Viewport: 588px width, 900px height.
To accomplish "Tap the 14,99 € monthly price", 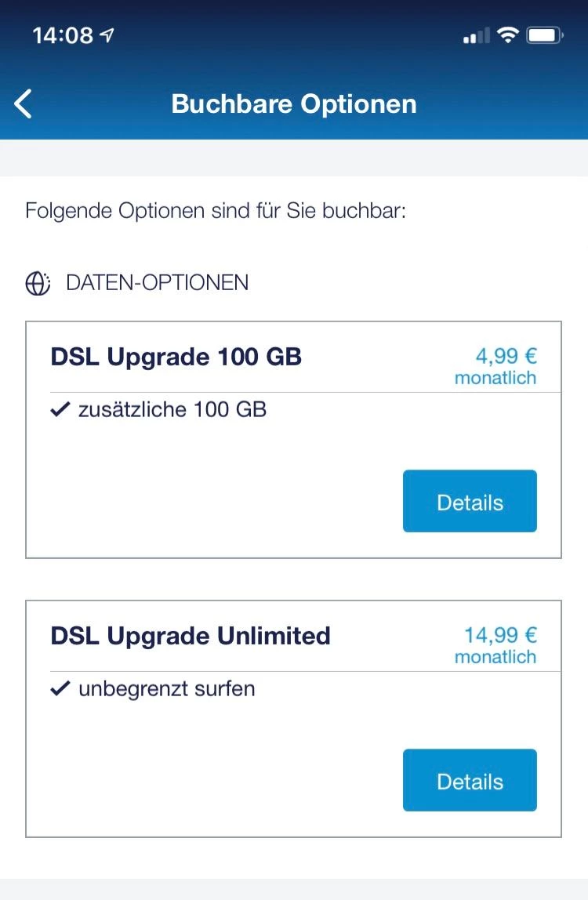I will [496, 645].
